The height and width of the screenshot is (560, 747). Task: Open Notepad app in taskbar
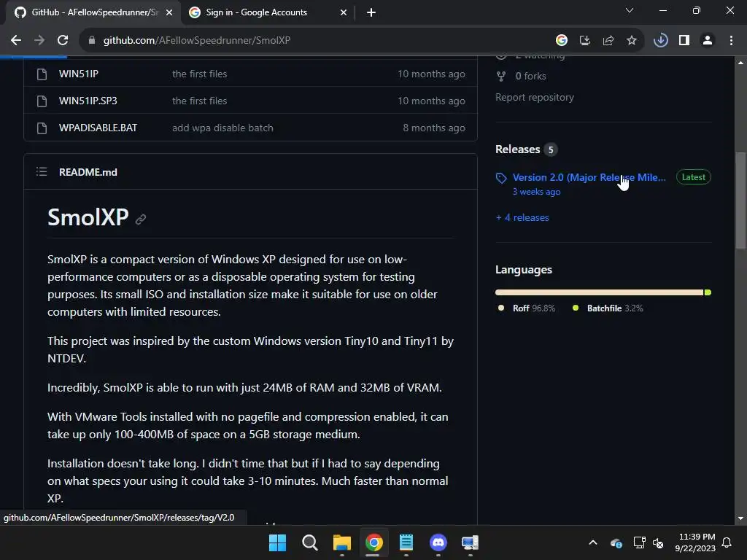[x=406, y=542]
